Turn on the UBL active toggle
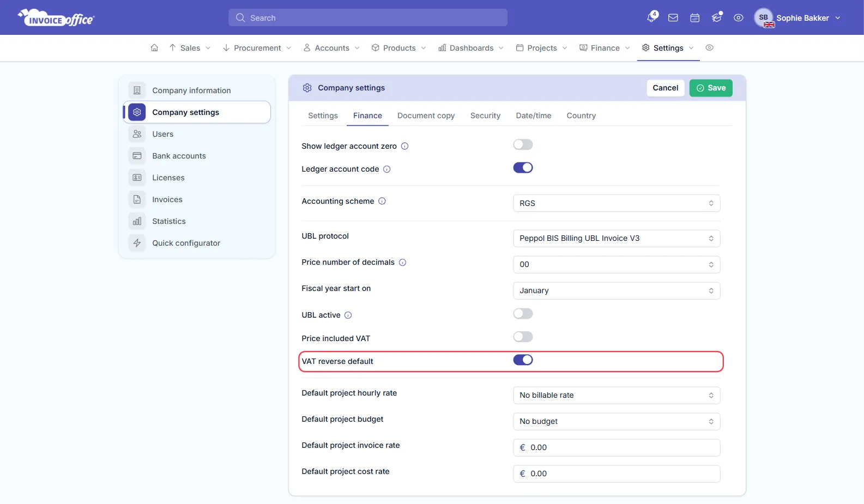864x504 pixels. [x=523, y=313]
